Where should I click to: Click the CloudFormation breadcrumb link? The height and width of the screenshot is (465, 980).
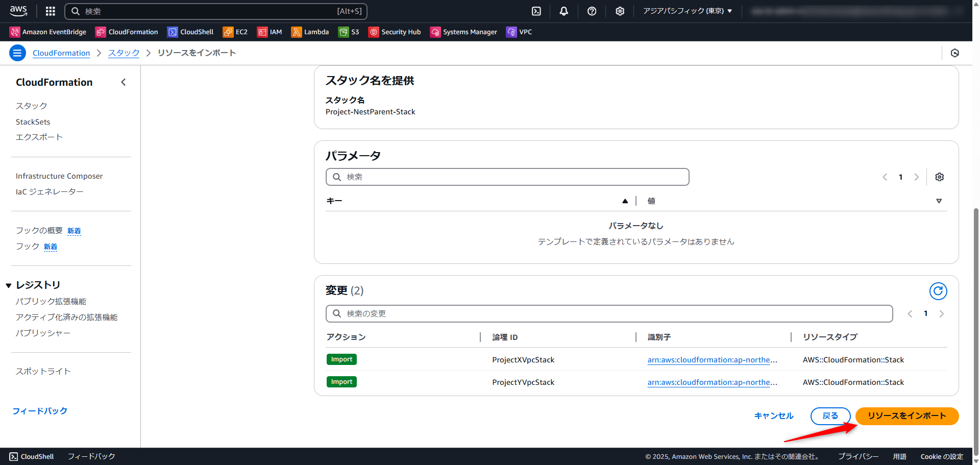[x=61, y=53]
